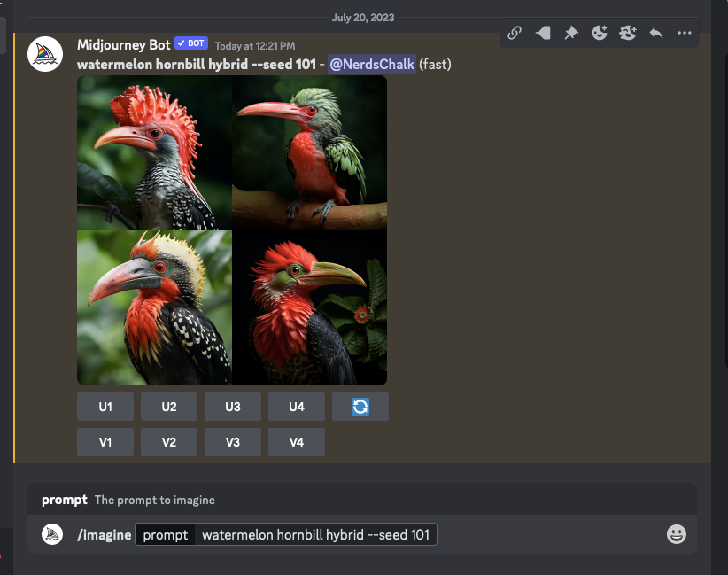Click the U3 upscale button
Screen dimensions: 728x575
pyautogui.click(x=233, y=407)
